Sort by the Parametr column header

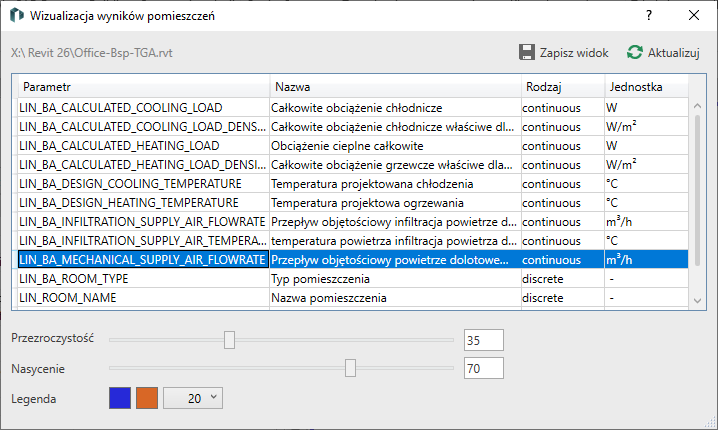[143, 87]
